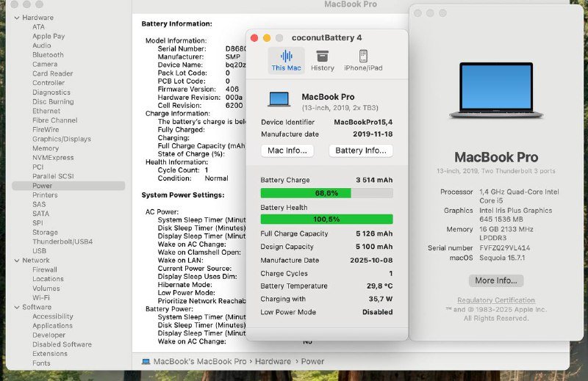Click the MacBook image in About This Mac

click(495, 90)
